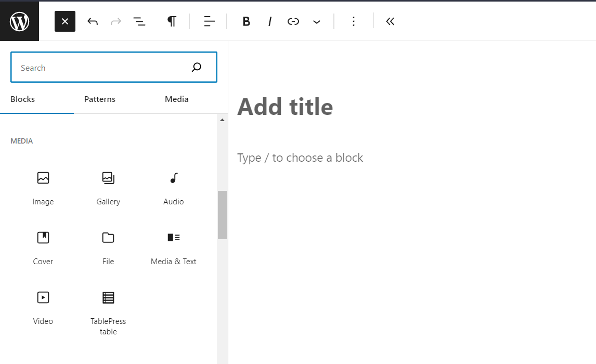Open block options three-dot menu

354,21
